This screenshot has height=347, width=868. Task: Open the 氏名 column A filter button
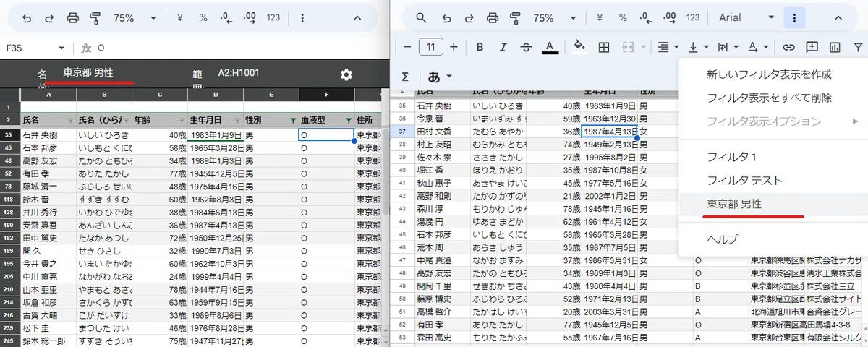point(70,120)
